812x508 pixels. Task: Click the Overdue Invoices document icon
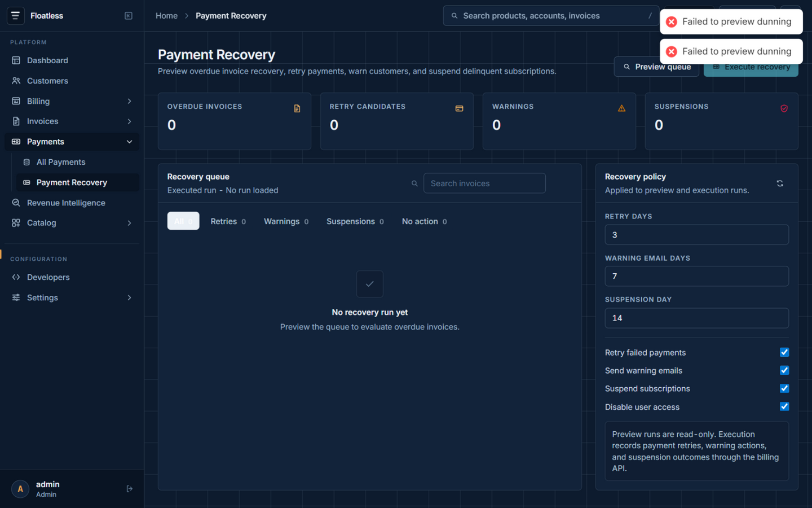297,108
